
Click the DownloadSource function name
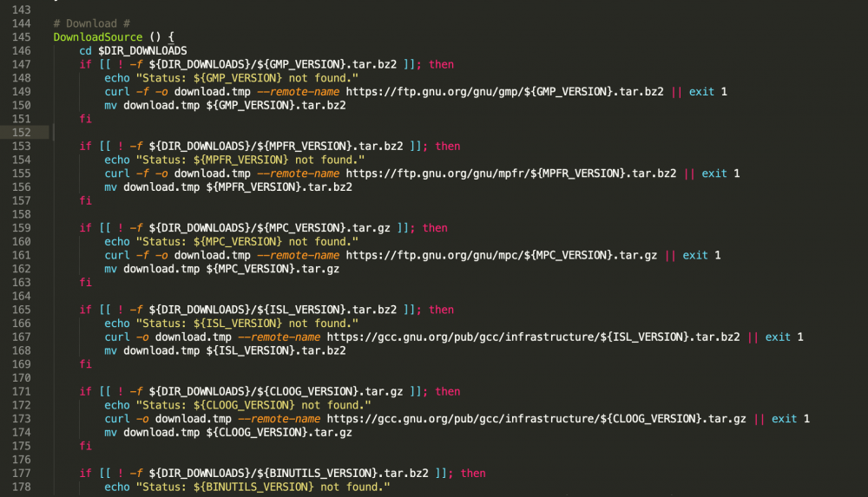coord(97,37)
